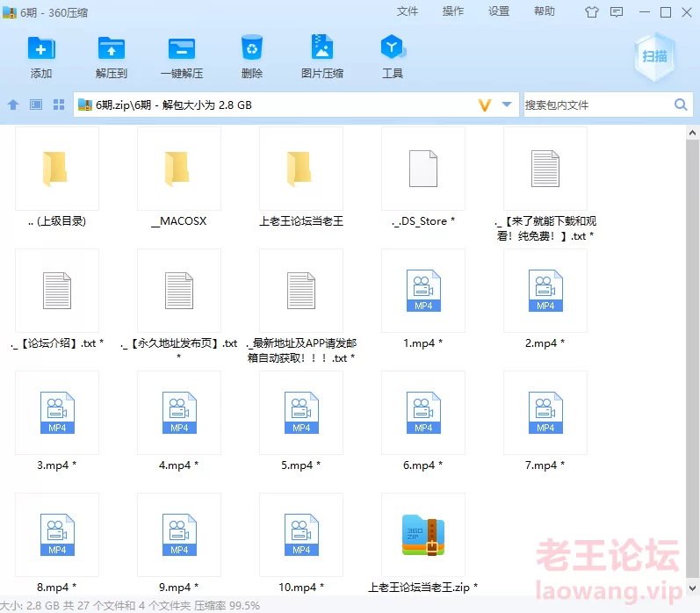Select the 6.mp4 video file

pos(423,422)
